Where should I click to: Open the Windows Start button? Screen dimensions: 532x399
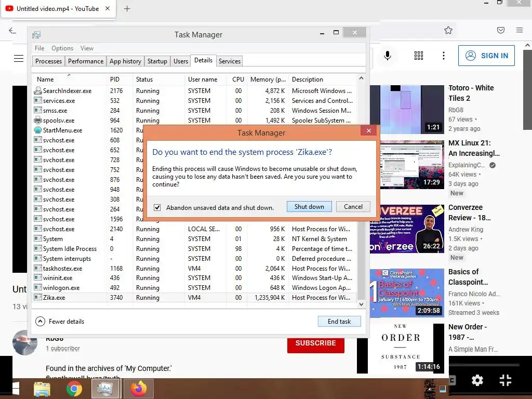[16, 389]
